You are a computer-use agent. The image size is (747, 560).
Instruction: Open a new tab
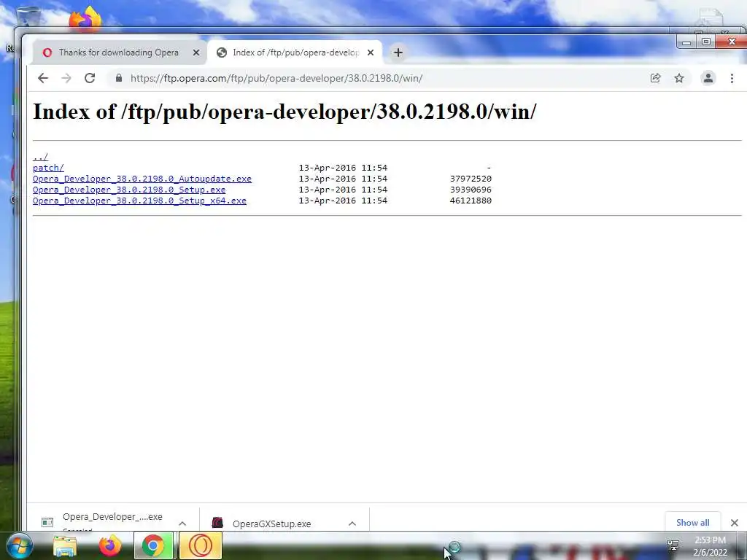(x=398, y=52)
